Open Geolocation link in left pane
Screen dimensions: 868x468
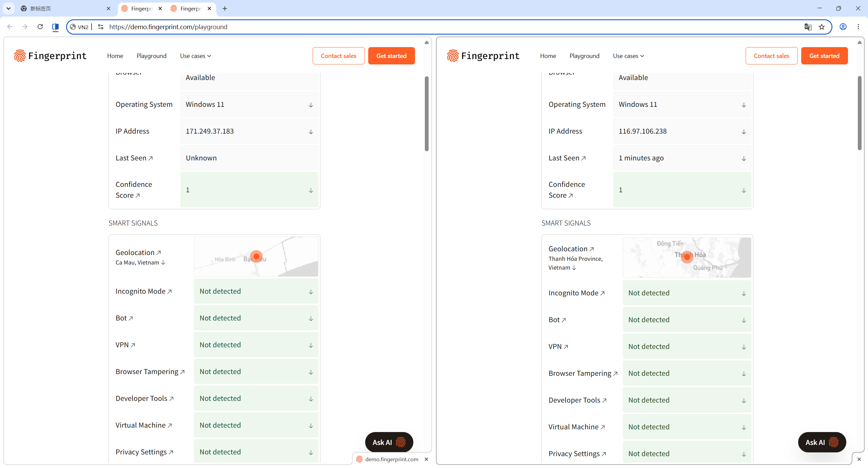point(138,253)
